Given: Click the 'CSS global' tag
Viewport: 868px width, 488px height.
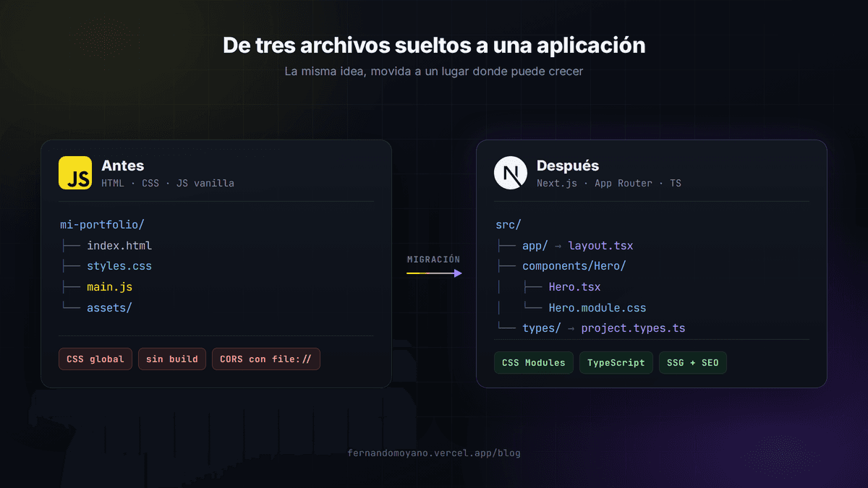Looking at the screenshot, I should [x=95, y=359].
